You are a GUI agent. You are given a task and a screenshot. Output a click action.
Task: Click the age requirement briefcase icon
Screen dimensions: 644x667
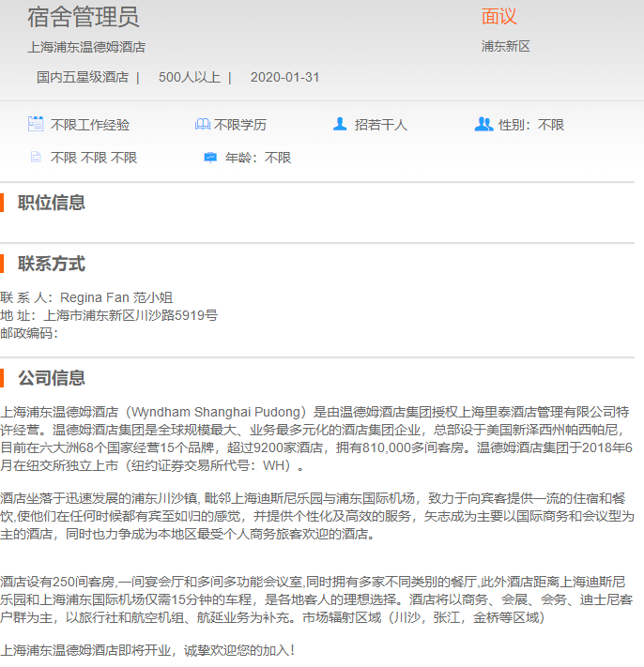click(x=210, y=158)
